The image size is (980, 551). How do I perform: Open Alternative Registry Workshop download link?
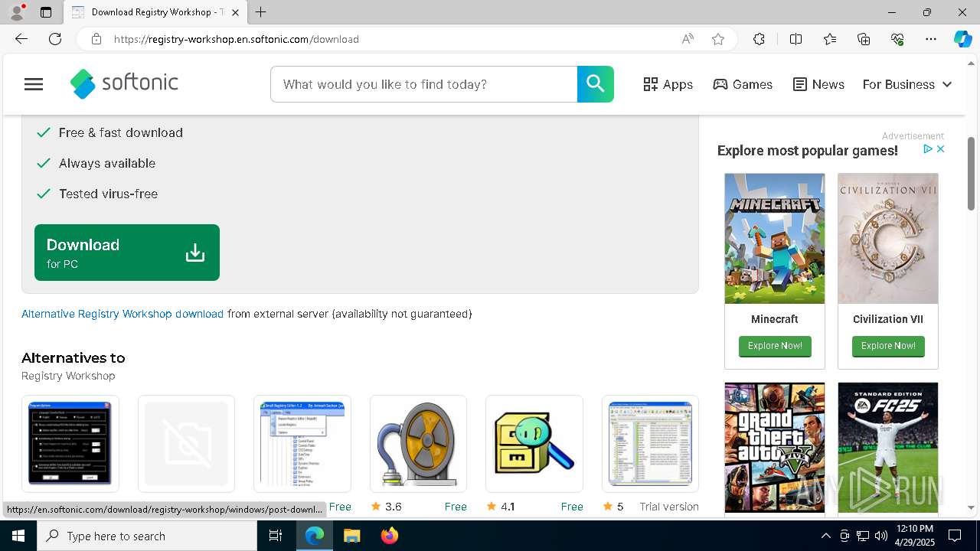[x=122, y=314]
